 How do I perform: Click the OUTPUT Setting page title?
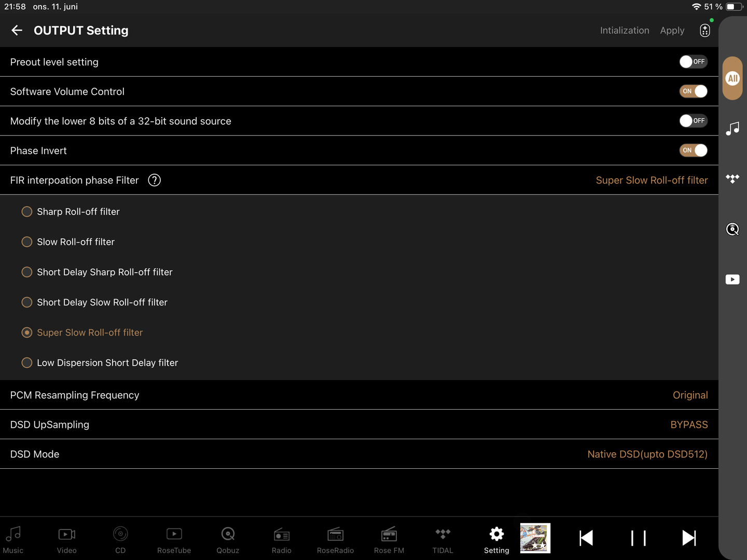pyautogui.click(x=81, y=31)
